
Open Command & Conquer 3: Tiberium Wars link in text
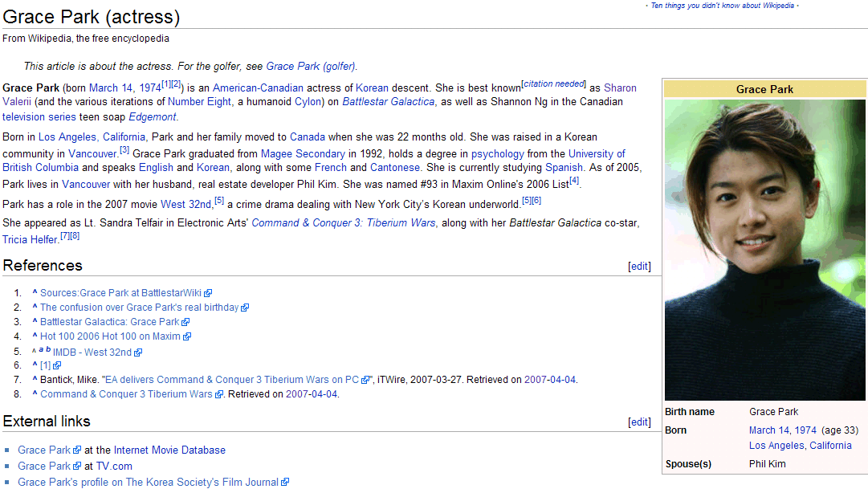(x=343, y=223)
